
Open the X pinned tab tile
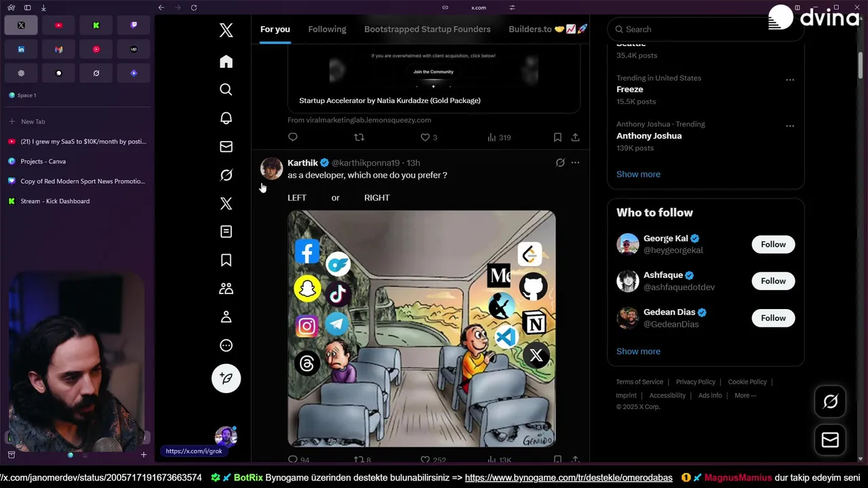coord(21,25)
